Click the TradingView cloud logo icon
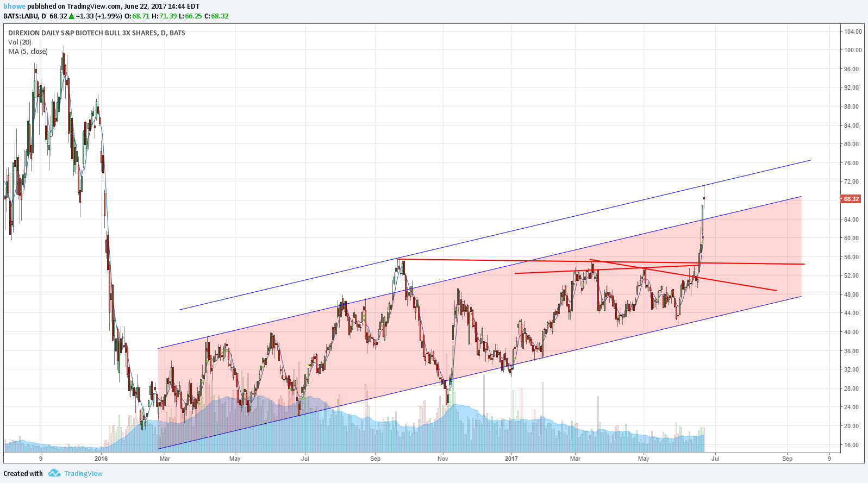Image resolution: width=868 pixels, height=483 pixels. (54, 473)
